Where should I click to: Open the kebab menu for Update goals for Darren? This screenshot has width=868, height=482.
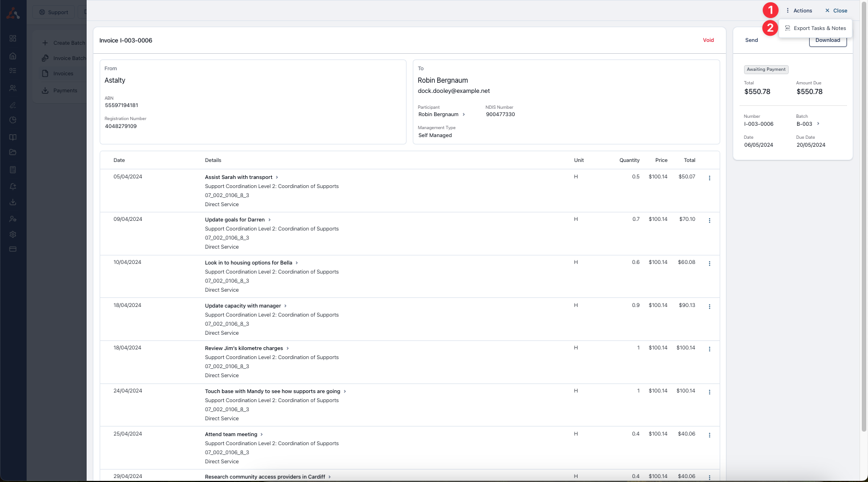[x=709, y=220]
